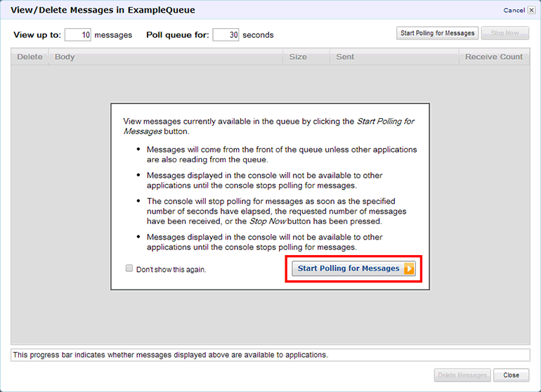Click the Delete column header
Viewport: 541px width, 392px height.
click(x=30, y=57)
